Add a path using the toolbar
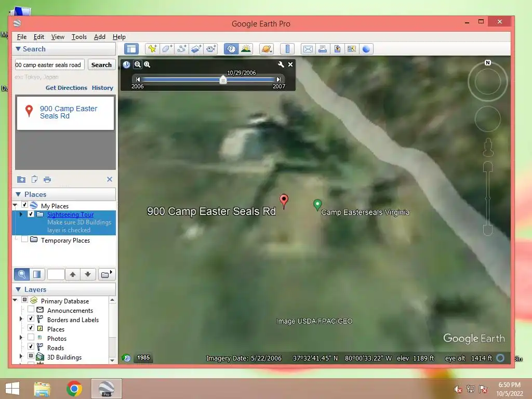The height and width of the screenshot is (399, 532). tap(181, 49)
